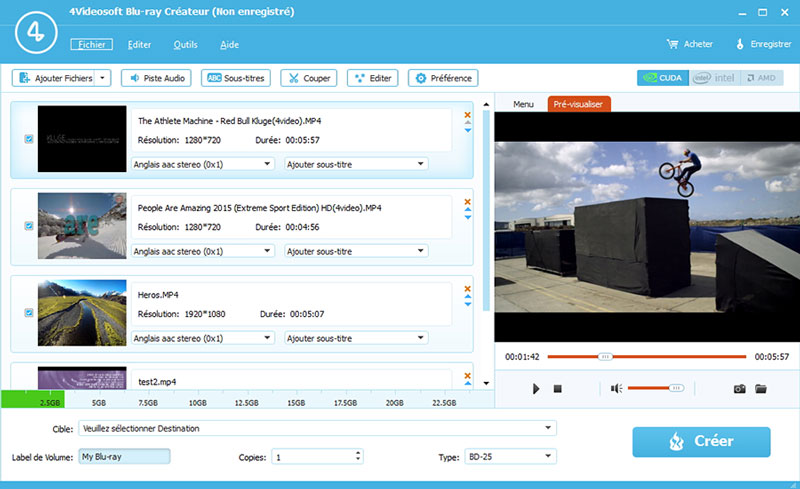Open the Editer menu
Image resolution: width=800 pixels, height=489 pixels.
139,44
